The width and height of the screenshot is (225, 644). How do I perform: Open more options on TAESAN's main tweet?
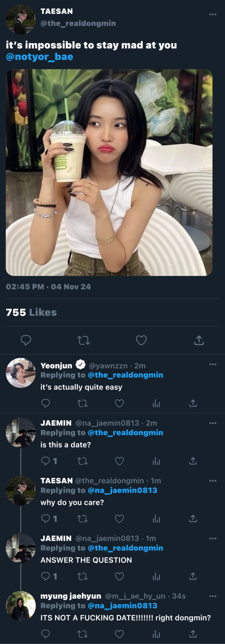coord(213,14)
